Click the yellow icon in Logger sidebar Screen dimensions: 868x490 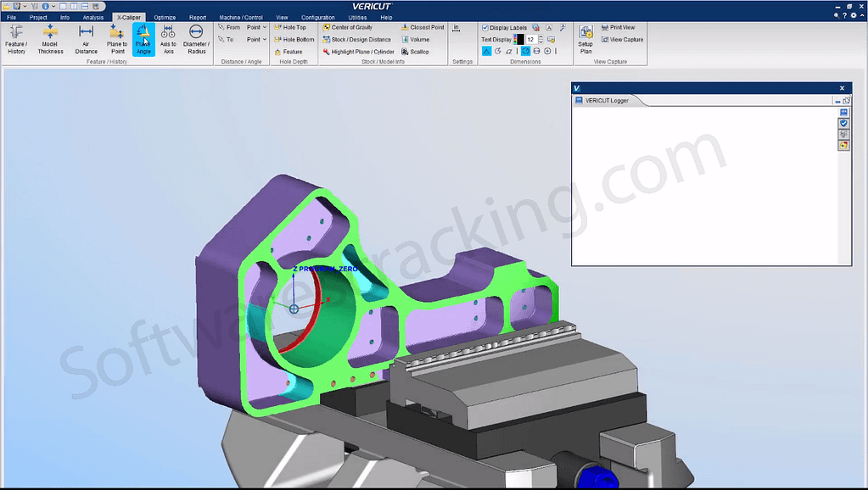click(x=843, y=146)
